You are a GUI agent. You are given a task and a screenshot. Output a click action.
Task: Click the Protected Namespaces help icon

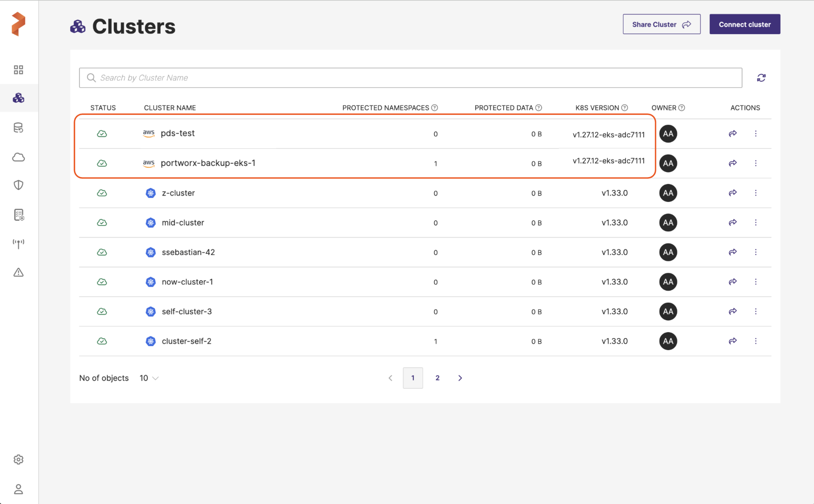[x=434, y=108]
